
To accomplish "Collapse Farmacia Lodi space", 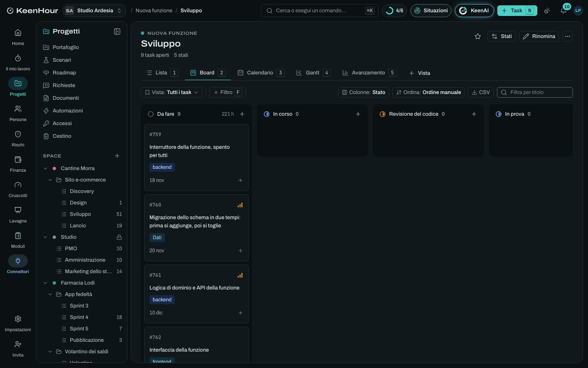I will (45, 283).
